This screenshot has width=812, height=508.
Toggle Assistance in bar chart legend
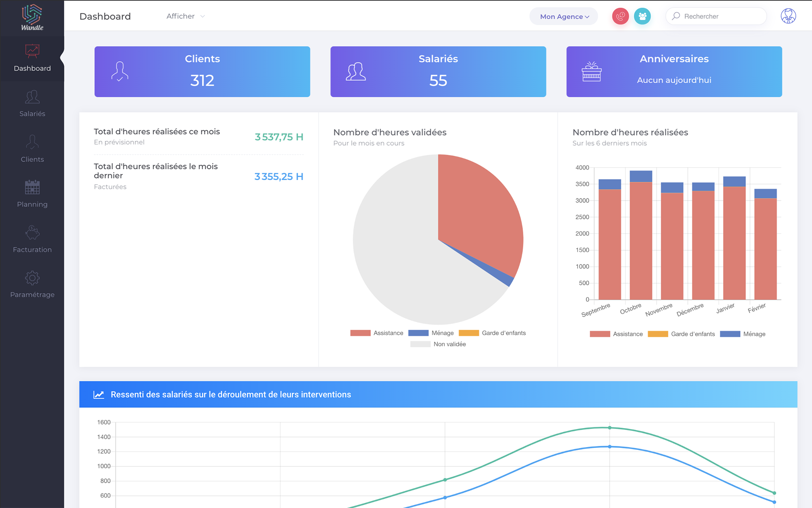coord(616,334)
